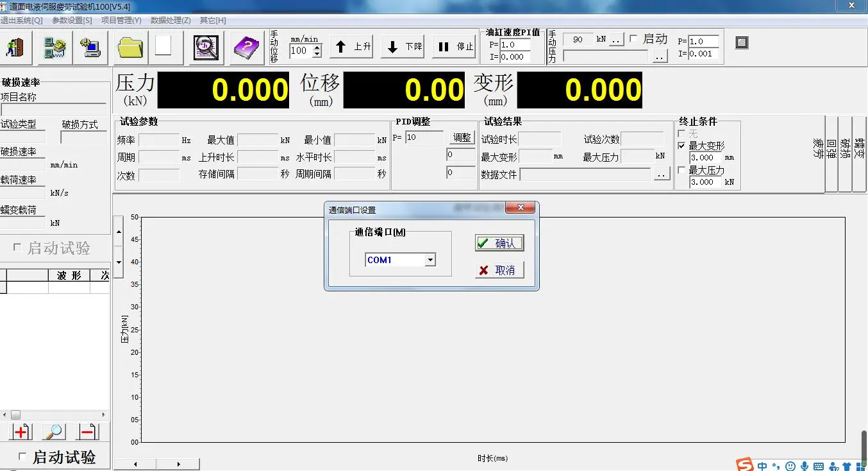The image size is (868, 471).
Task: Click browse button below 90 kN field
Action: pyautogui.click(x=660, y=56)
